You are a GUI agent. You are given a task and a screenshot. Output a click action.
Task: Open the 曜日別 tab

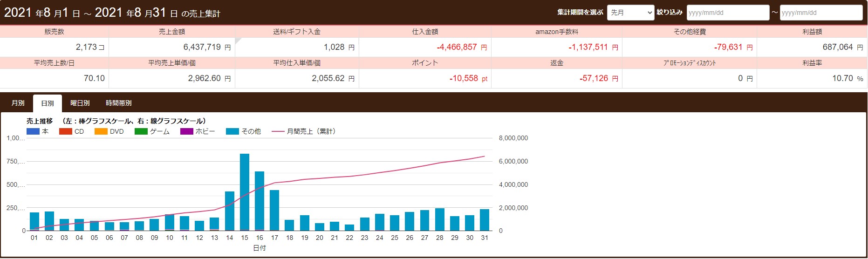click(x=80, y=103)
